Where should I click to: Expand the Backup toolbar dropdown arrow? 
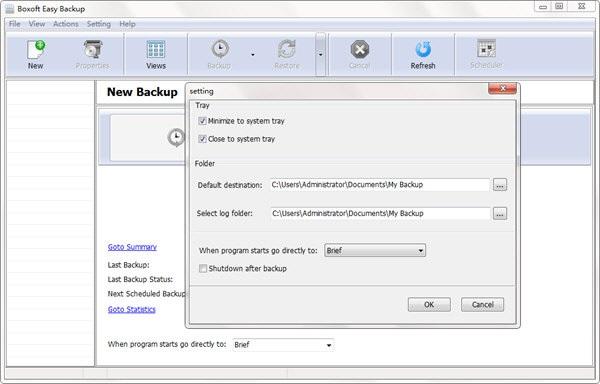click(253, 55)
